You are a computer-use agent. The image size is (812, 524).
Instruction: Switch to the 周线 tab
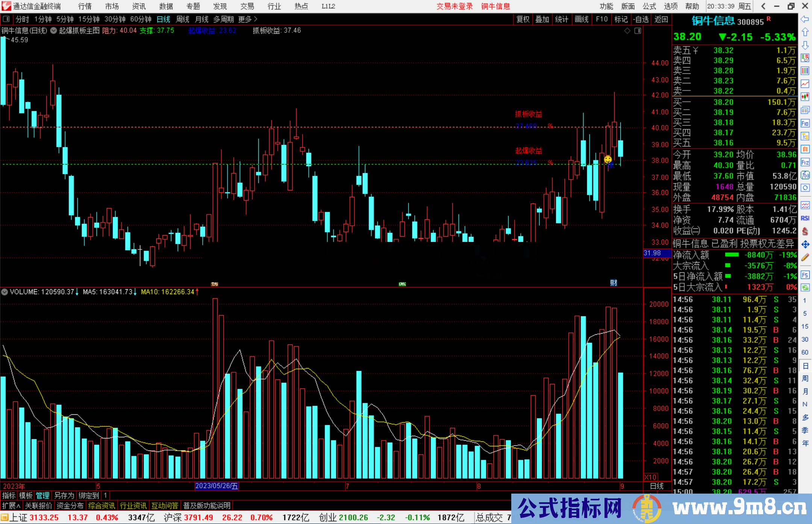click(x=183, y=19)
